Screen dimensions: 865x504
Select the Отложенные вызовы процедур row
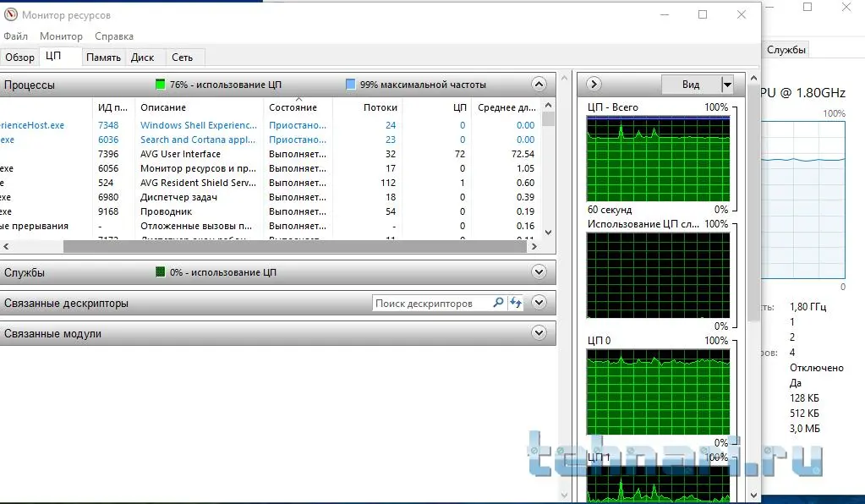[271, 226]
